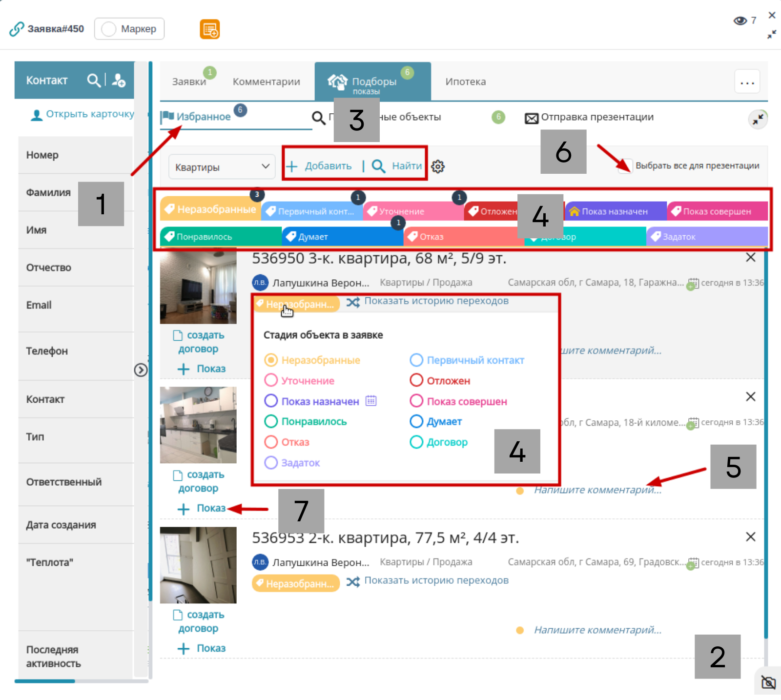
Task: Select the Понравилось stage radio
Action: (271, 421)
